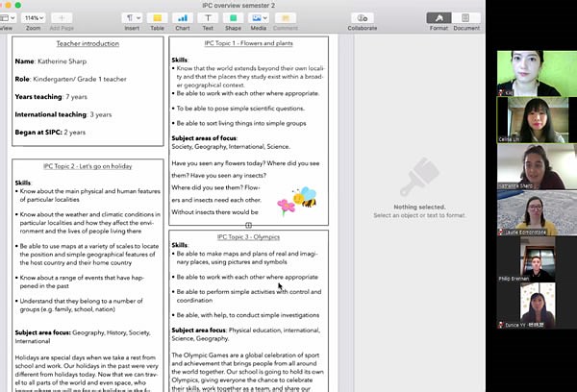Insert a Shape from the toolbar

click(x=233, y=17)
